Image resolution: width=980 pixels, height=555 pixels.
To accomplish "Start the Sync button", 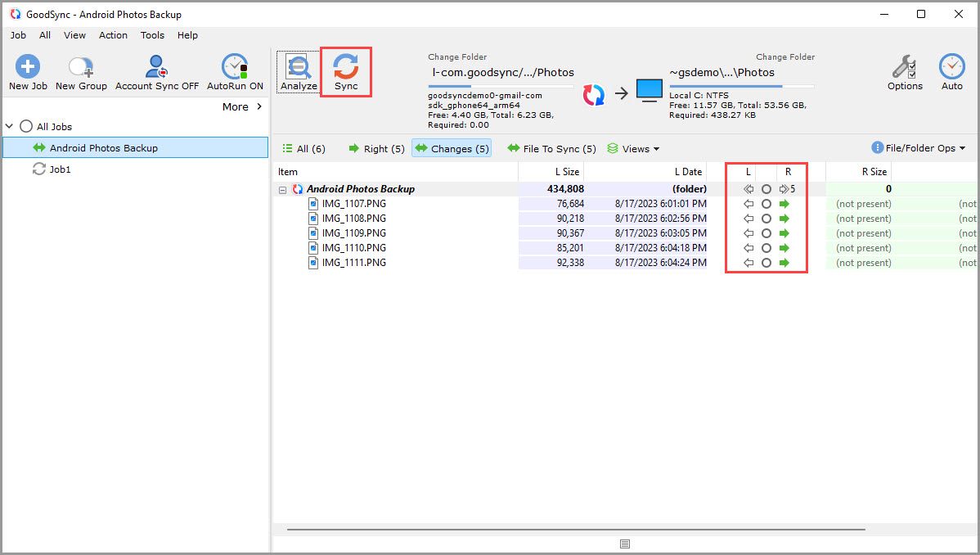I will pyautogui.click(x=346, y=72).
